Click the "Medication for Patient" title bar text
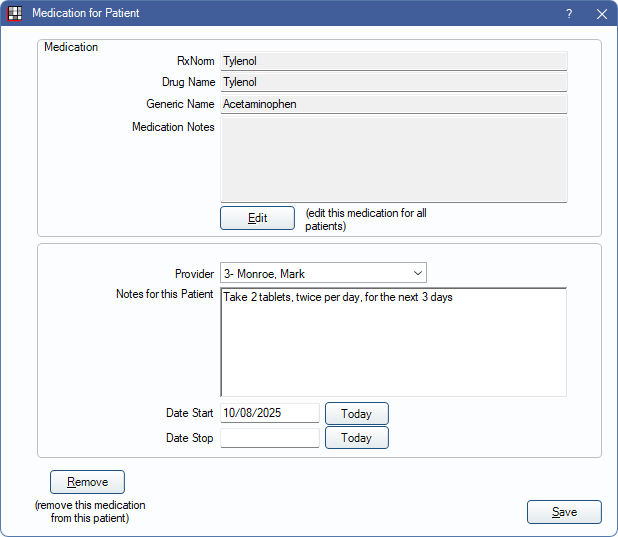Viewport: 618px width, 537px height. pyautogui.click(x=86, y=14)
